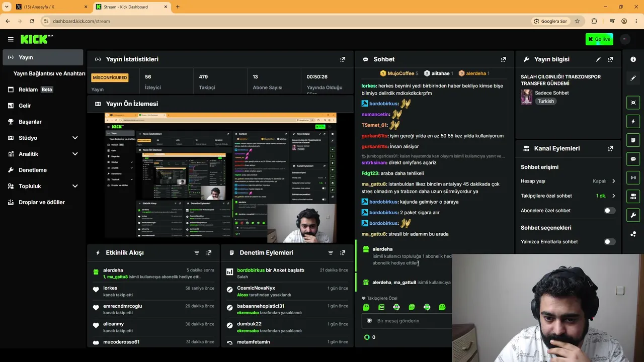
Task: Toggle moderation log widget in right rail
Action: [x=633, y=140]
